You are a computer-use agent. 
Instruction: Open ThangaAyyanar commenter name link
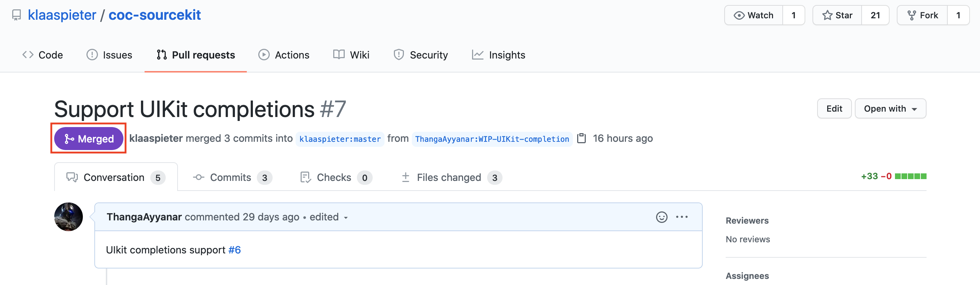click(144, 217)
